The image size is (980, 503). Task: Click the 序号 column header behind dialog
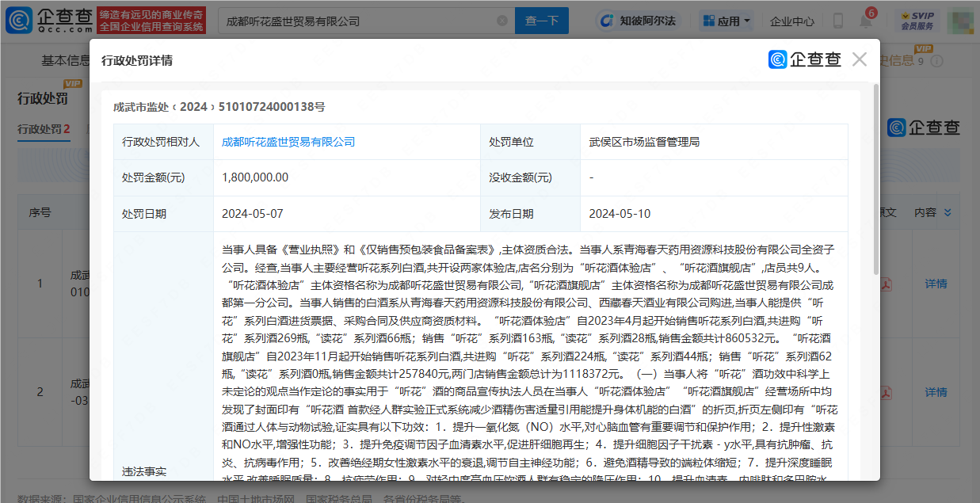tap(40, 212)
